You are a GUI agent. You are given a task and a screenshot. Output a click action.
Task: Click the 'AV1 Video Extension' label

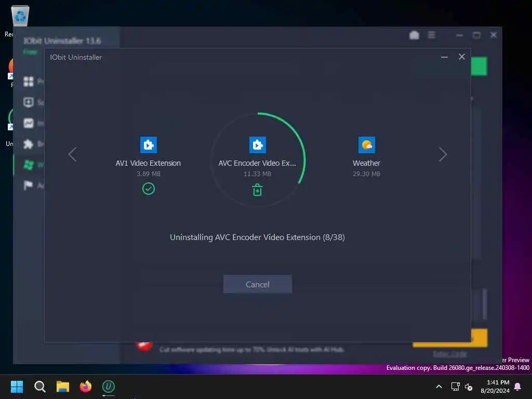pos(148,163)
